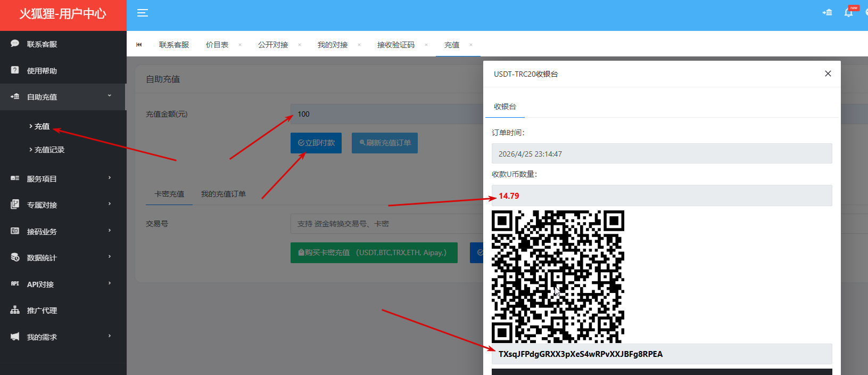Expand the 数据统计 sidebar chevron
The width and height of the screenshot is (868, 375).
point(110,257)
